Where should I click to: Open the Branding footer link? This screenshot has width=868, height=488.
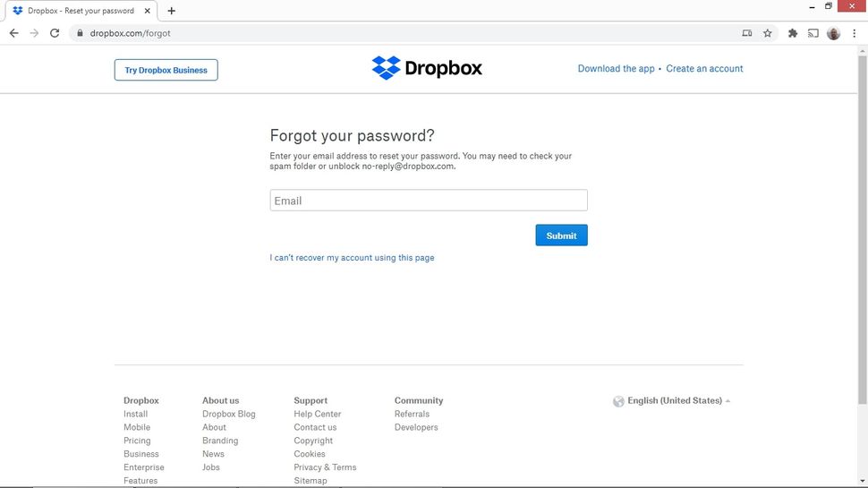[220, 441]
